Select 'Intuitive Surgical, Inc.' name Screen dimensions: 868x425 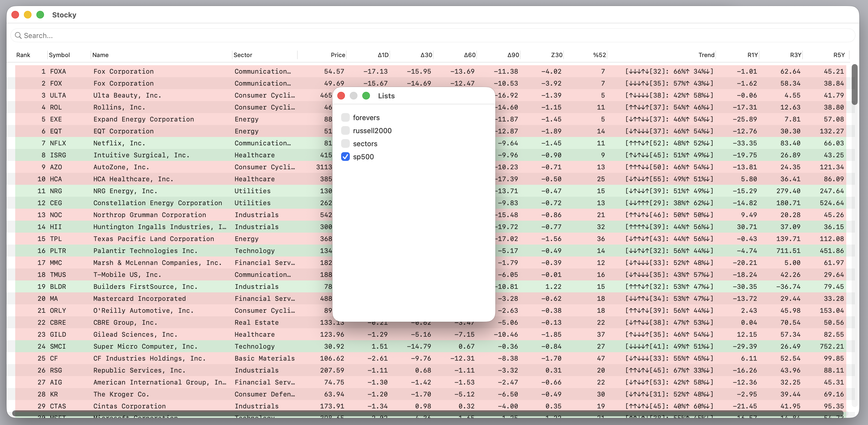[x=141, y=155]
